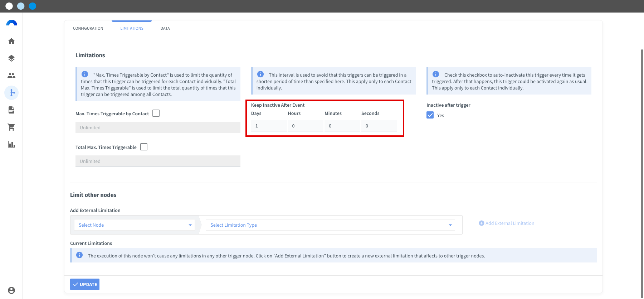Viewport: 644px width, 299px height.
Task: Open the user account icon
Action: point(11,290)
